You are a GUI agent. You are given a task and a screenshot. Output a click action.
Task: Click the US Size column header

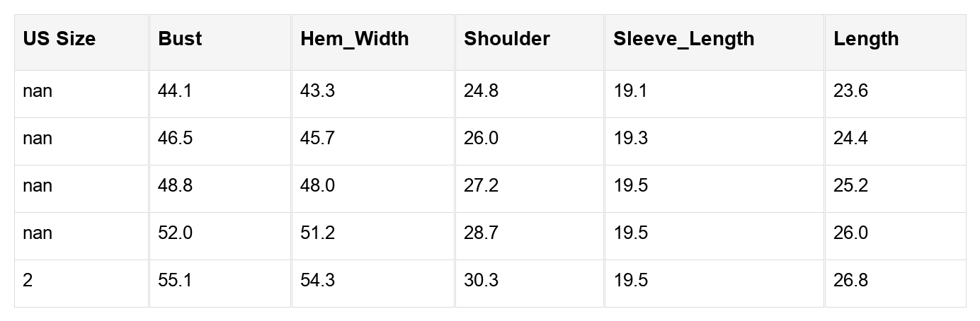59,39
